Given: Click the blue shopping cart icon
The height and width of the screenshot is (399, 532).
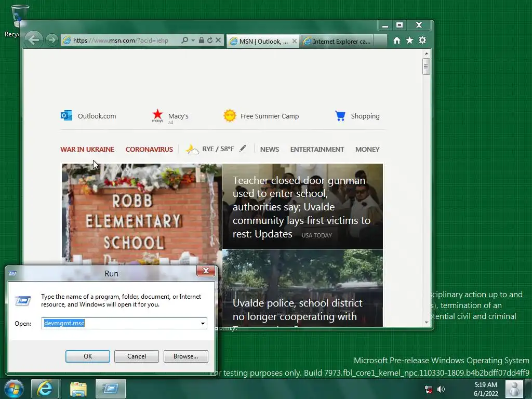Looking at the screenshot, I should coord(340,116).
